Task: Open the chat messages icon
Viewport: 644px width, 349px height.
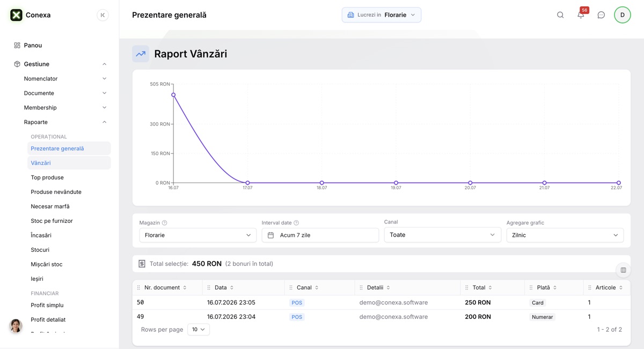Action: tap(601, 15)
